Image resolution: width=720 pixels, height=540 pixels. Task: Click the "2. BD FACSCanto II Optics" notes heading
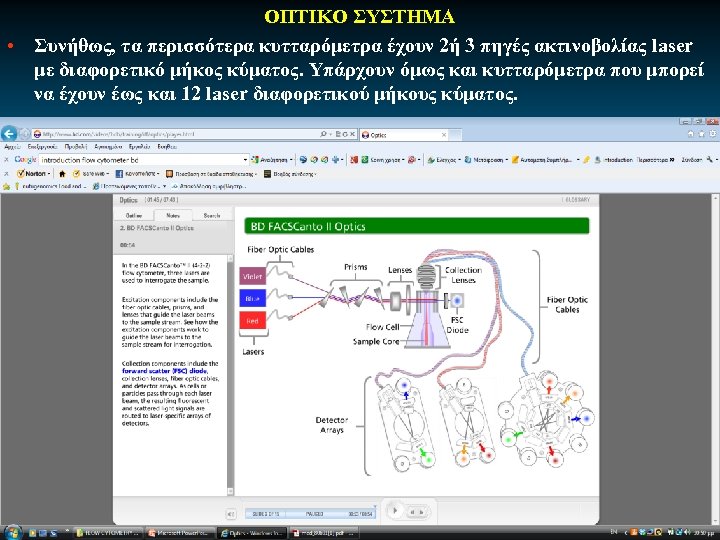click(157, 228)
